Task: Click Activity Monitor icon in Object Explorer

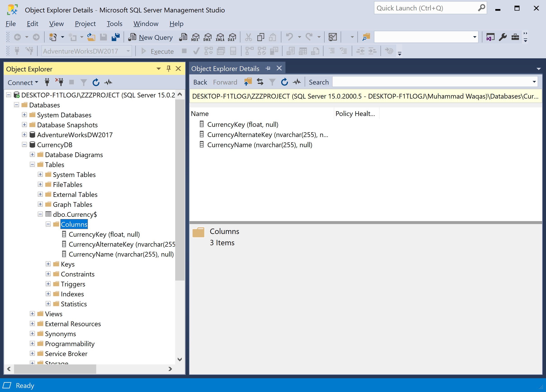Action: coord(108,83)
